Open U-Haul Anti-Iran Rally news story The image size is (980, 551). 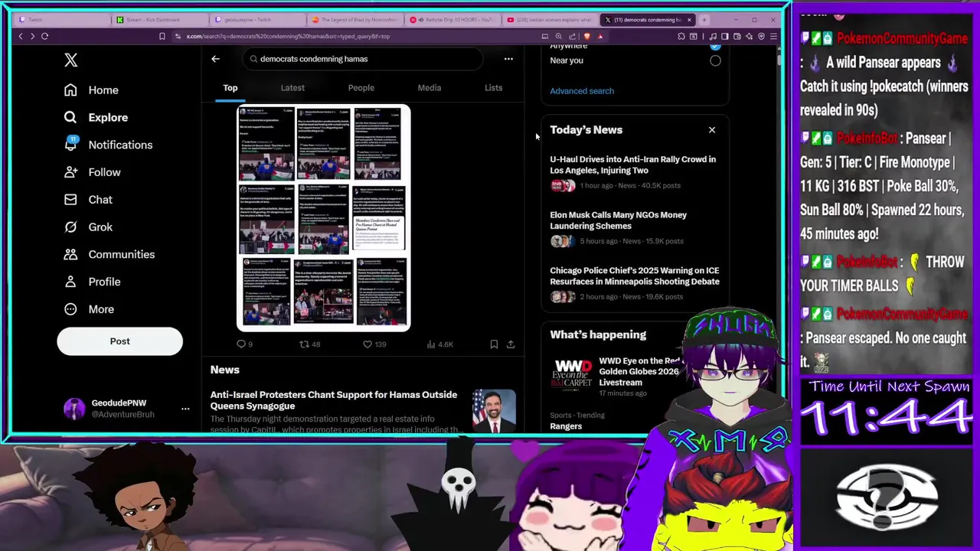pos(634,171)
